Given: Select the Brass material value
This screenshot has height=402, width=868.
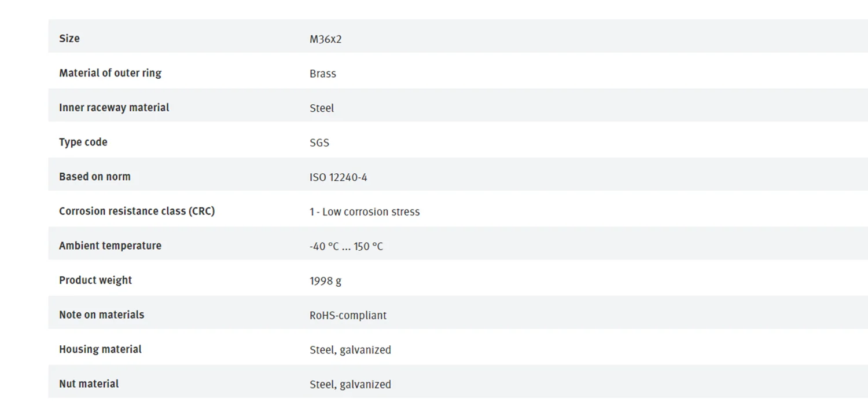Looking at the screenshot, I should [x=322, y=74].
